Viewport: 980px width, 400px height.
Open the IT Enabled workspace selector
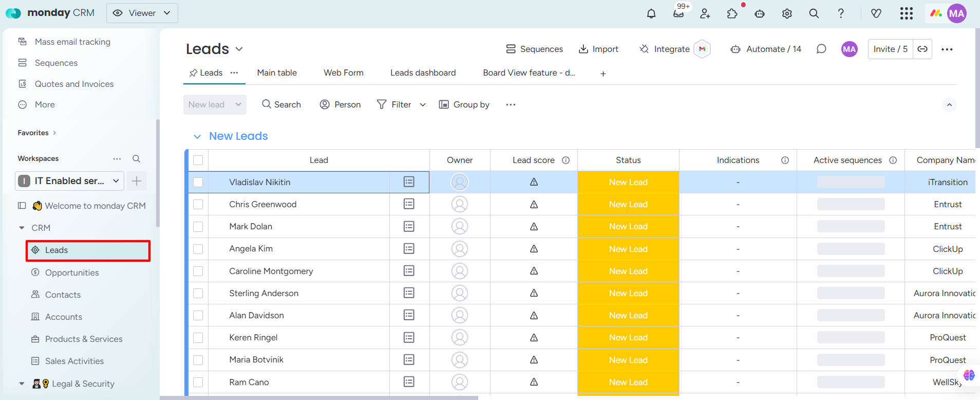70,181
